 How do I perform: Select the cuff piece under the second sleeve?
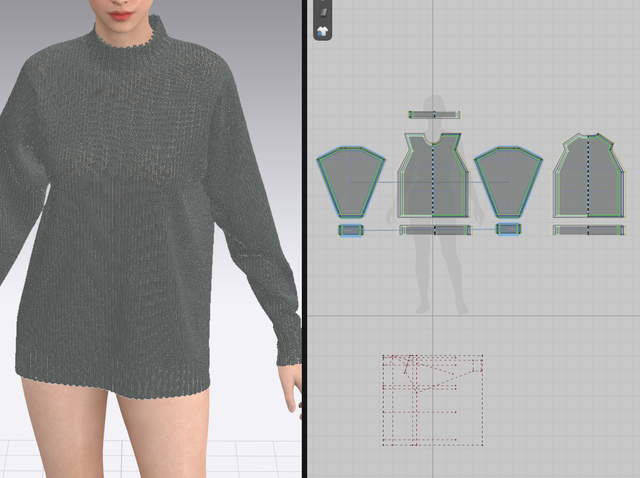coord(508,229)
